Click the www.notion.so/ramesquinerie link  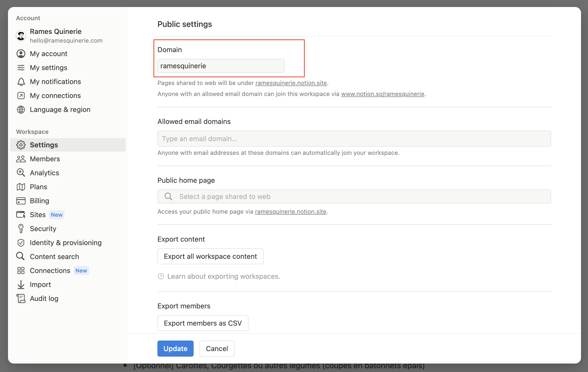[382, 94]
